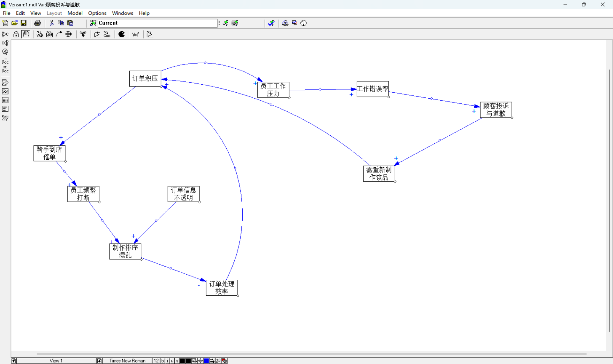Toggle underline with the u button
The image size is (613, 364).
coord(172,361)
